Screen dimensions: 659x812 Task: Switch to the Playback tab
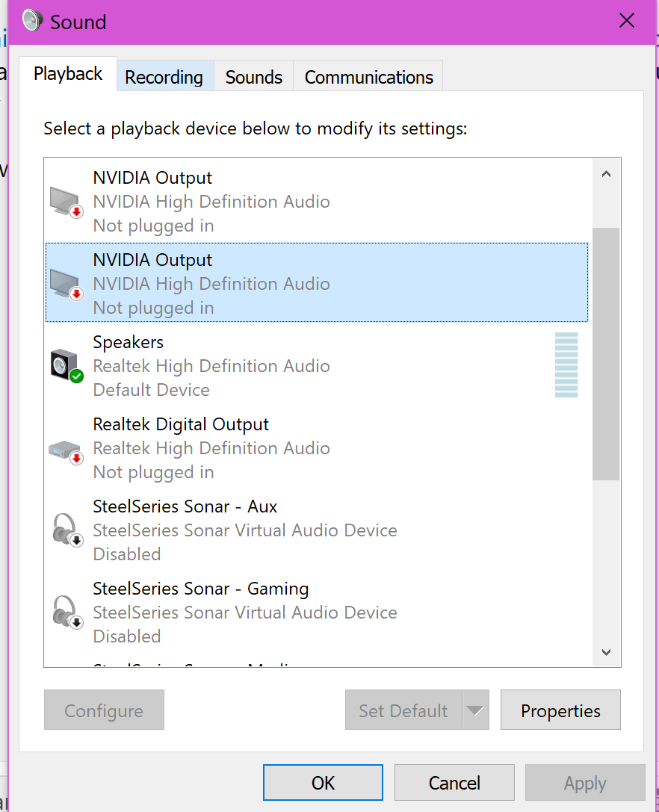[68, 74]
